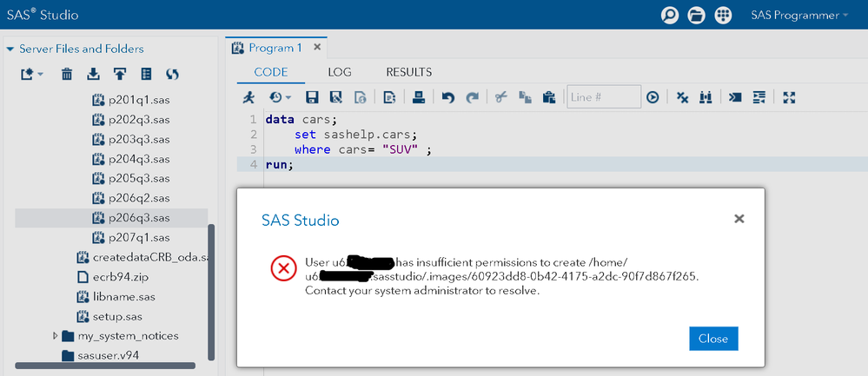Maximize the editor view icon
Viewport: 868px width, 376px height.
click(789, 97)
